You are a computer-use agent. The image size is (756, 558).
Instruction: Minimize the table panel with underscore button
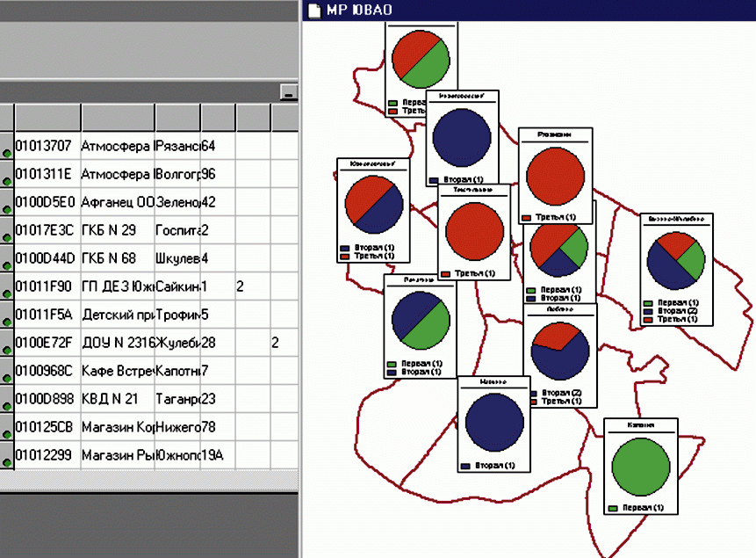tap(288, 92)
